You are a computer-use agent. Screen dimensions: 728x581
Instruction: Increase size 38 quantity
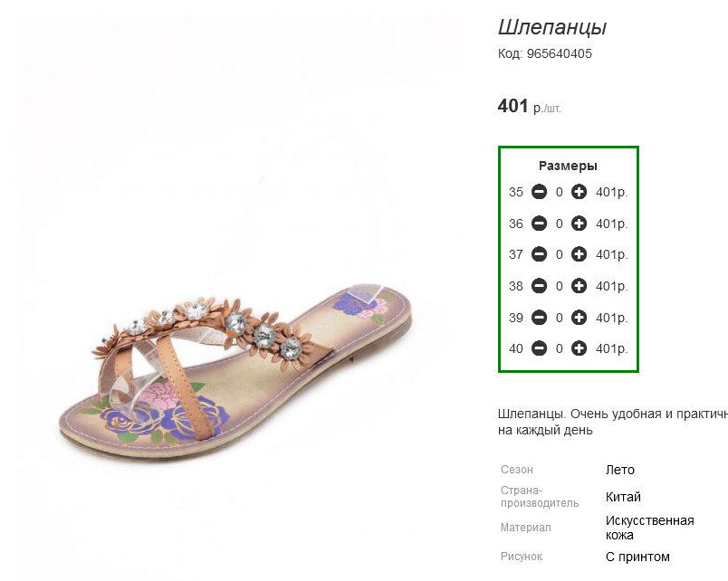pyautogui.click(x=579, y=286)
